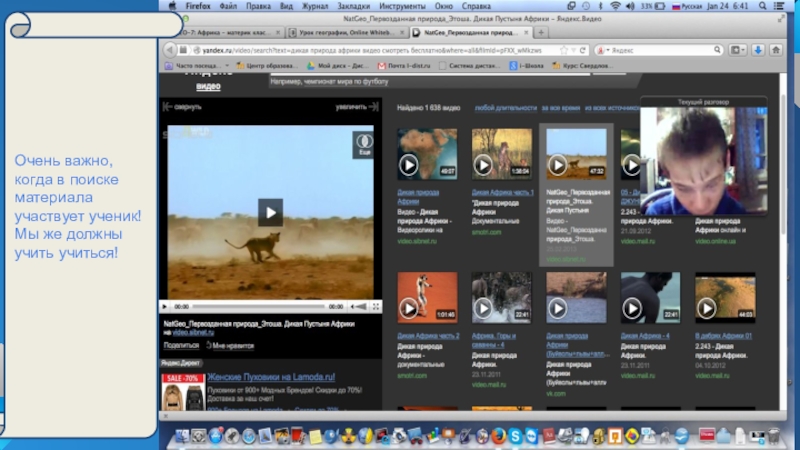Switch to Урок географии, Online Whiteboard tab
This screenshot has height=450, width=800.
(347, 33)
